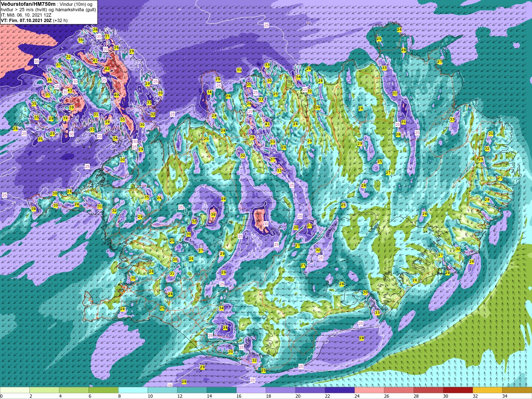This screenshot has width=532, height=399.
Task: Click the purple legend swatch between 18 and 20
Action: coord(281,390)
